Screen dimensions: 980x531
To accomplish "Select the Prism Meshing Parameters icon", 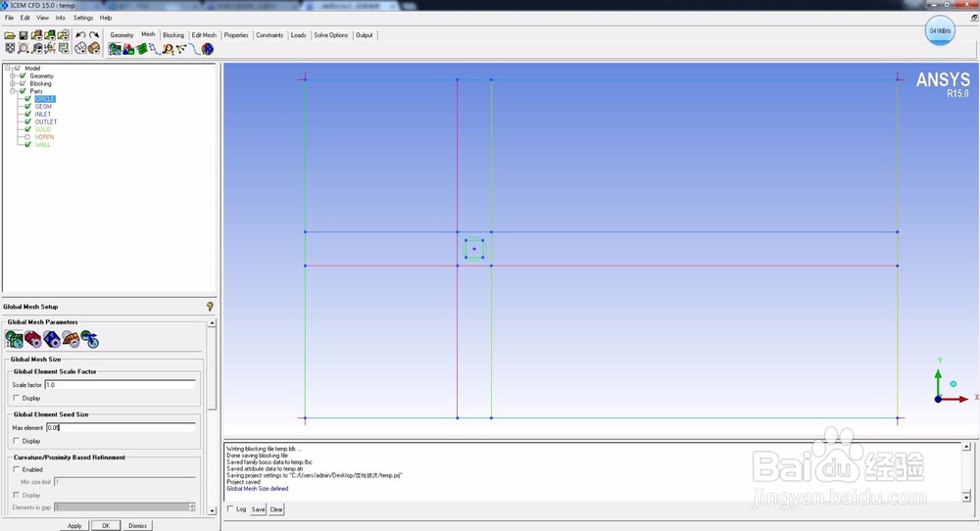I will point(71,339).
